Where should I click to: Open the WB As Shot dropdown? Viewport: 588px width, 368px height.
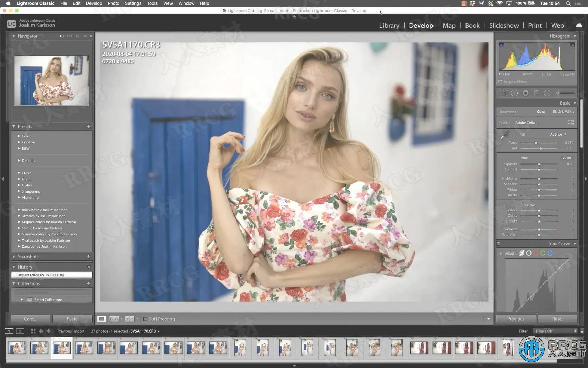tap(558, 134)
